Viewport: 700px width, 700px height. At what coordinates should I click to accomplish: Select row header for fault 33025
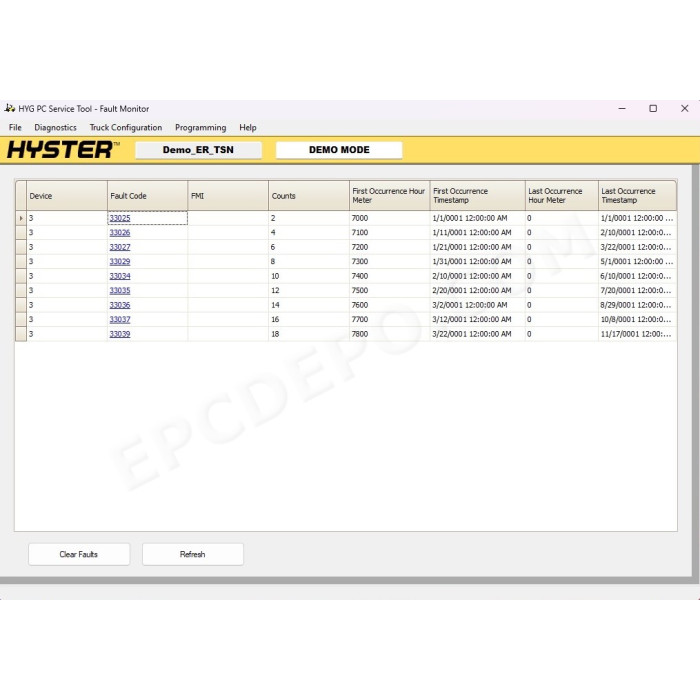coord(21,218)
